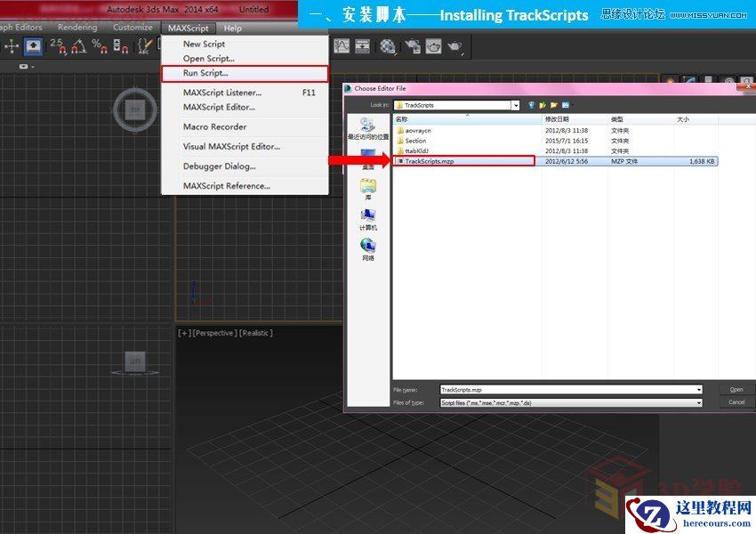
Task: Open Network in the dialog sidebar
Action: point(368,250)
